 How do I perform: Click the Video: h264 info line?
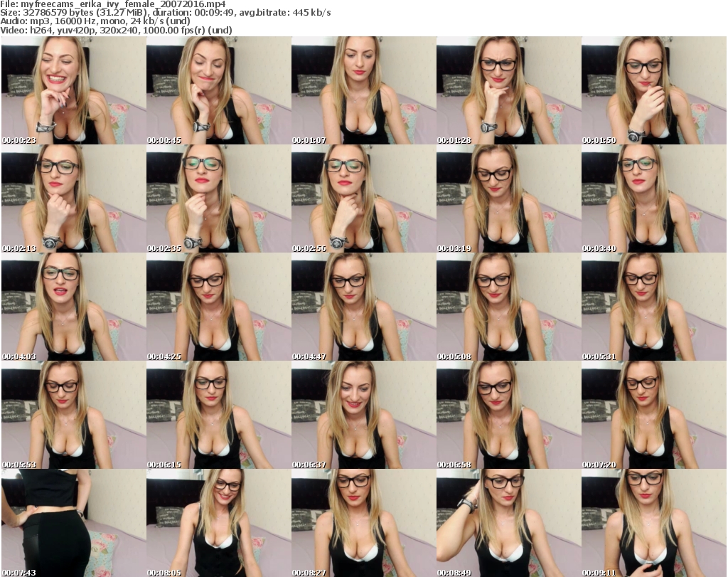pyautogui.click(x=116, y=30)
